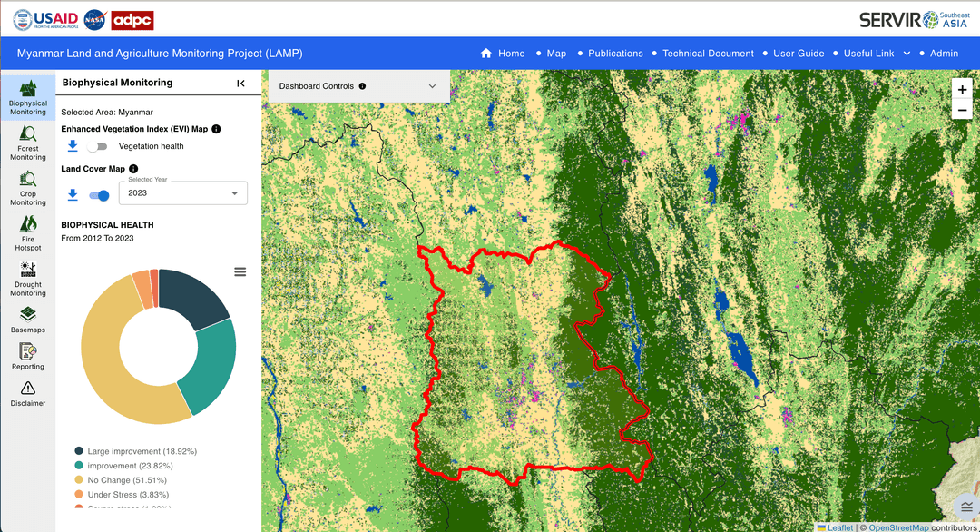Collapse the Biophysical Monitoring side panel

point(240,84)
